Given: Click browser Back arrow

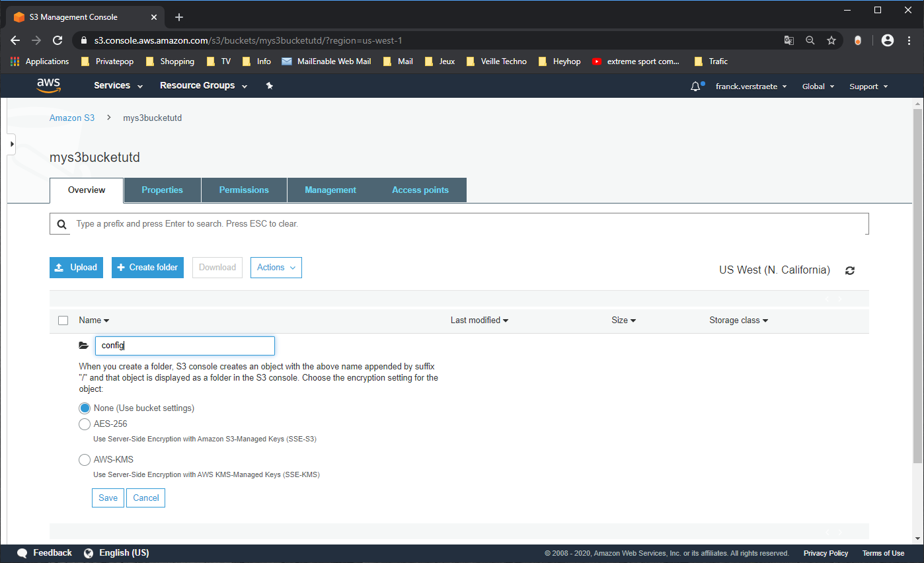Looking at the screenshot, I should point(15,40).
